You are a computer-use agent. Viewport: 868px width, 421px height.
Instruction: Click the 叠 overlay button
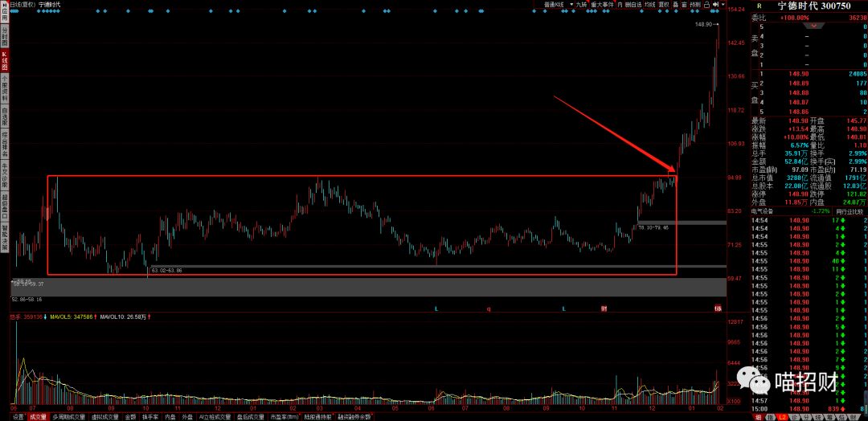pos(676,5)
